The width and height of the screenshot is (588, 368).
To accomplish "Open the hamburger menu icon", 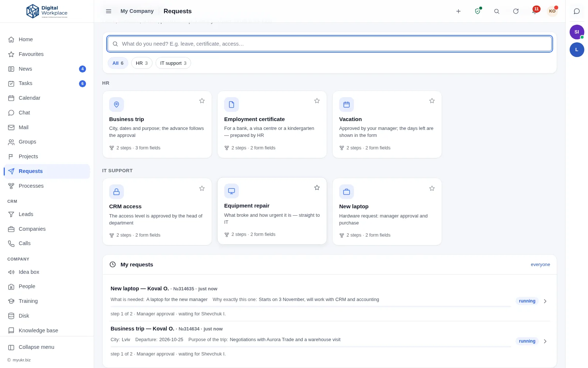I will coord(108,11).
